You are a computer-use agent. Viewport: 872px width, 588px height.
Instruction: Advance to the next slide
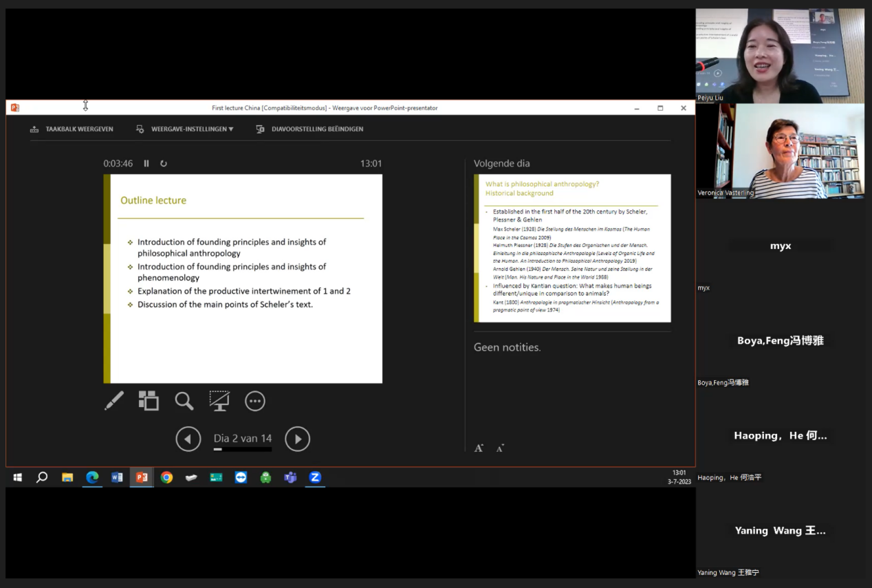coord(297,439)
